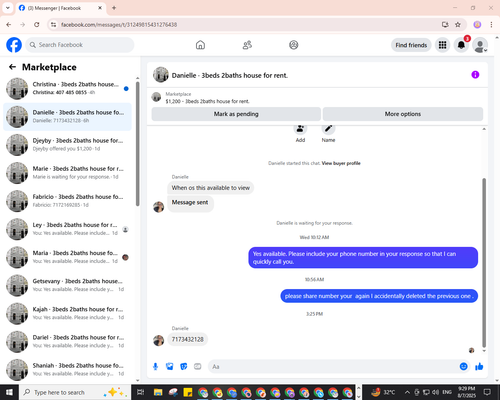
Task: Click the $1,200 listing title in header
Action: tap(207, 101)
